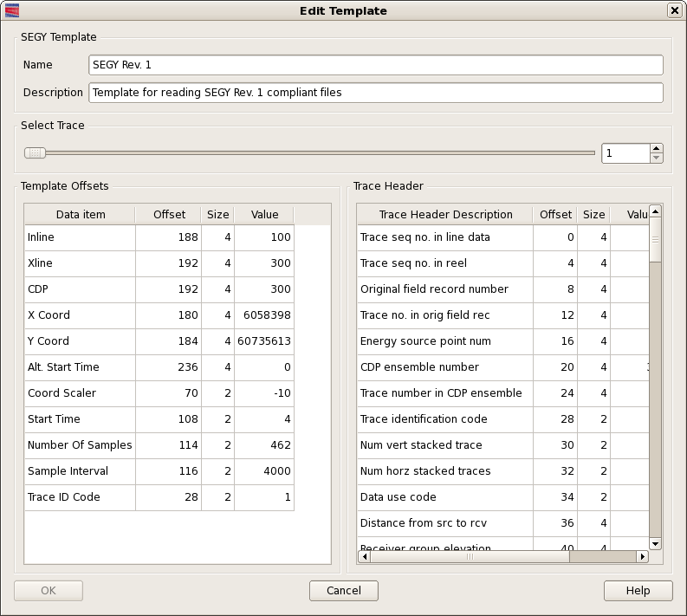687x616 pixels.
Task: Click Inline offset value 188
Action: 169,237
